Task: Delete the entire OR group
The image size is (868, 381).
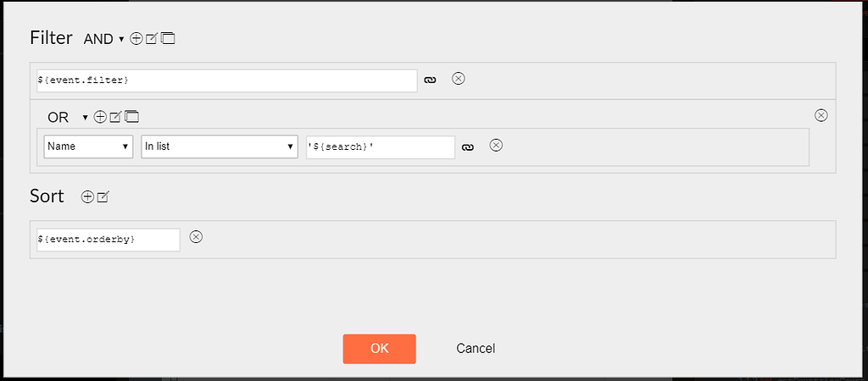Action: point(821,115)
